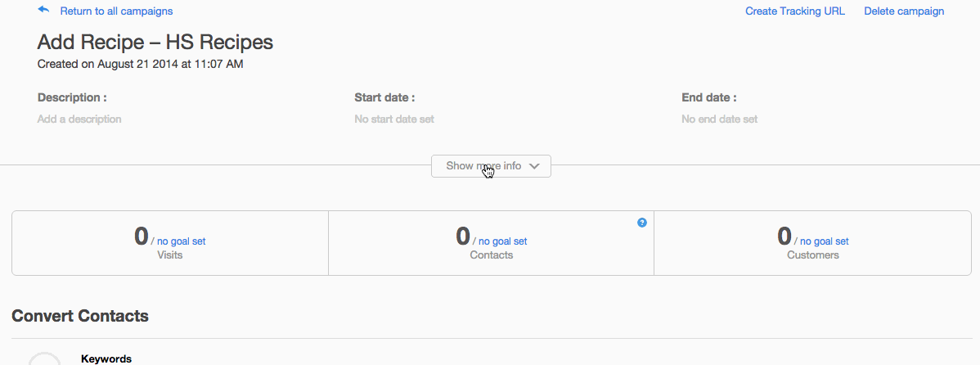Set a goal for Customers
This screenshot has width=980, height=365.
click(825, 241)
